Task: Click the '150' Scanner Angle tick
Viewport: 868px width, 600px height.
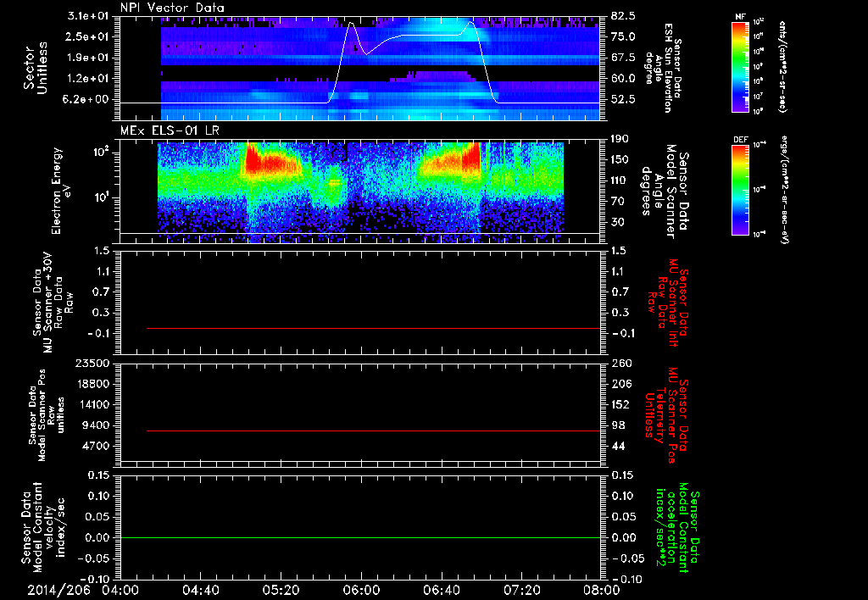Action: pyautogui.click(x=621, y=160)
